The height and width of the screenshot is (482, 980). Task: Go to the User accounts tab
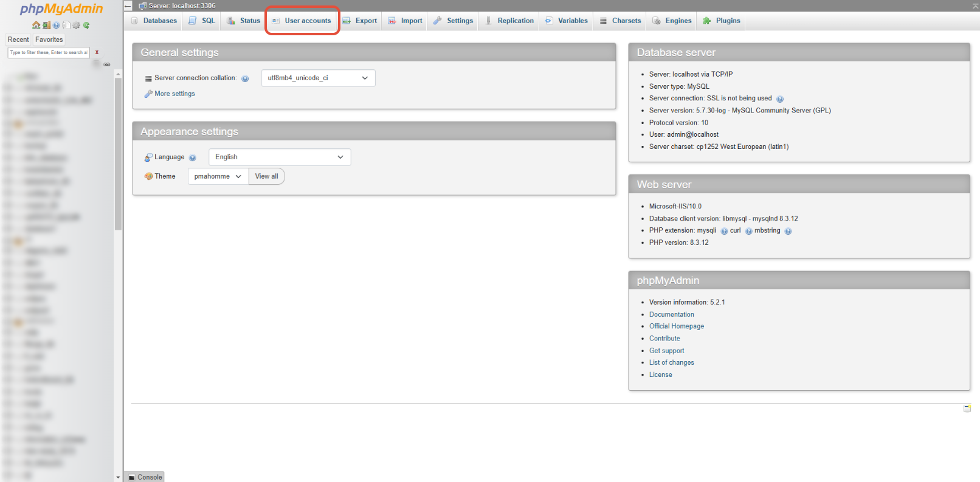(302, 21)
